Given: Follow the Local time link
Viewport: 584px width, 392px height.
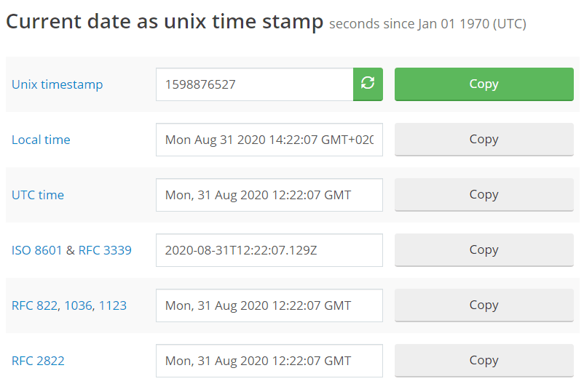Looking at the screenshot, I should (41, 140).
